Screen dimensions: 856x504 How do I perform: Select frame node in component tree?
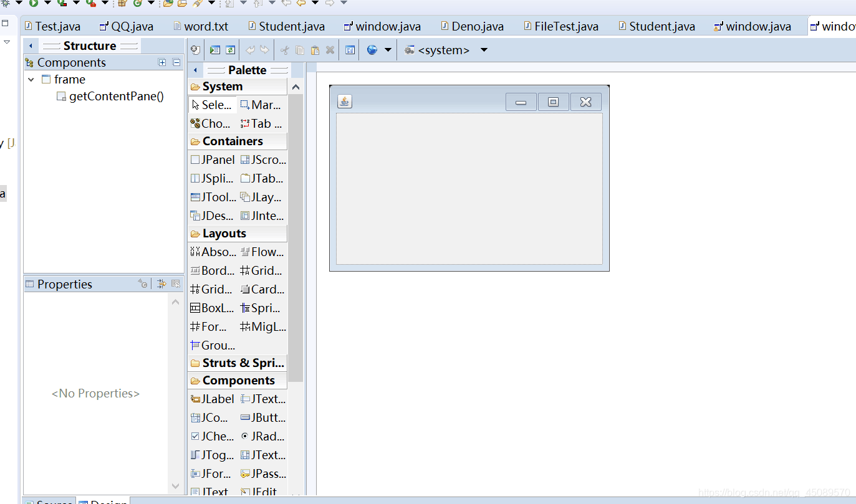(x=64, y=80)
